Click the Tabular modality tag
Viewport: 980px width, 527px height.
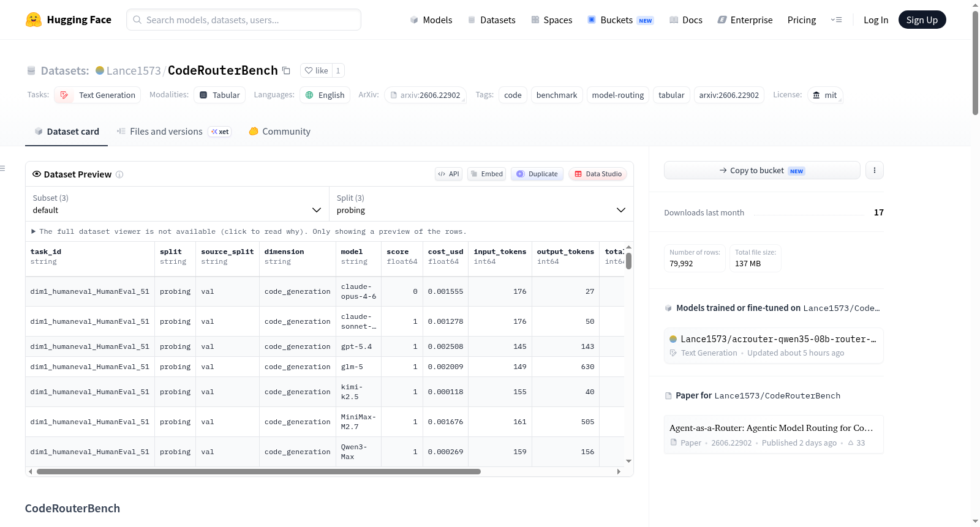pos(220,95)
